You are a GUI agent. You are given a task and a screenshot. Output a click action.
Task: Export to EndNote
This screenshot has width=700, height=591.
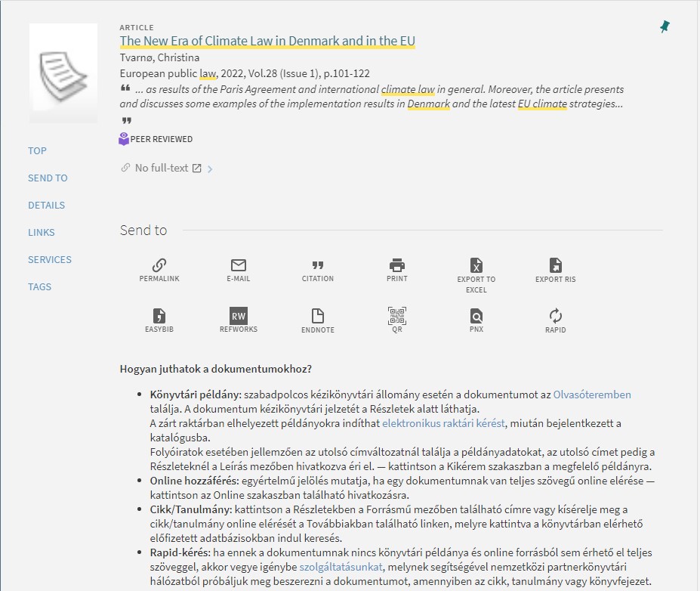(318, 317)
